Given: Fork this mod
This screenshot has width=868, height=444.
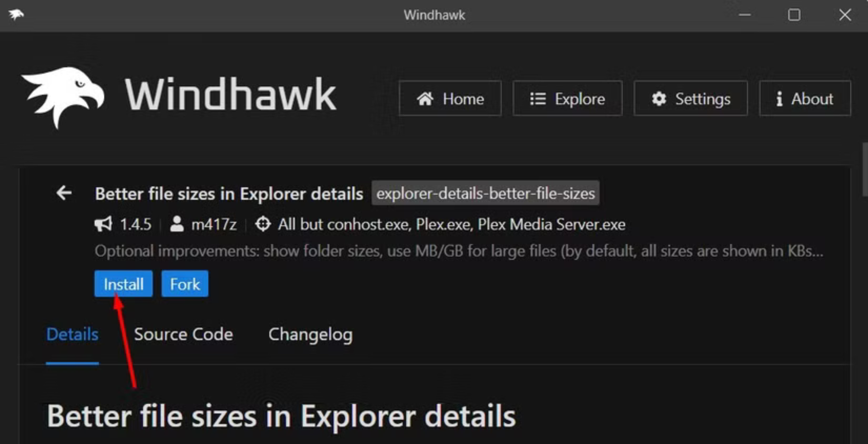Looking at the screenshot, I should (x=185, y=284).
